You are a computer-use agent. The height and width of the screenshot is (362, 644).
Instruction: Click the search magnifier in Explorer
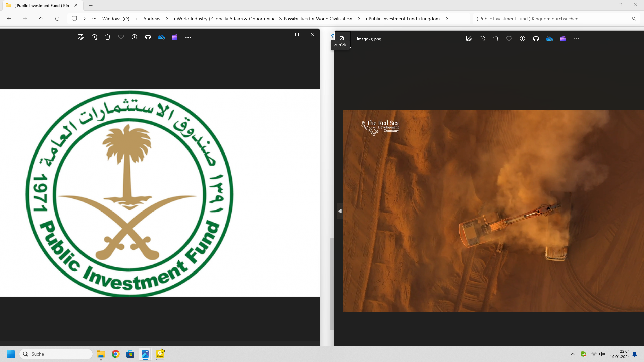634,19
